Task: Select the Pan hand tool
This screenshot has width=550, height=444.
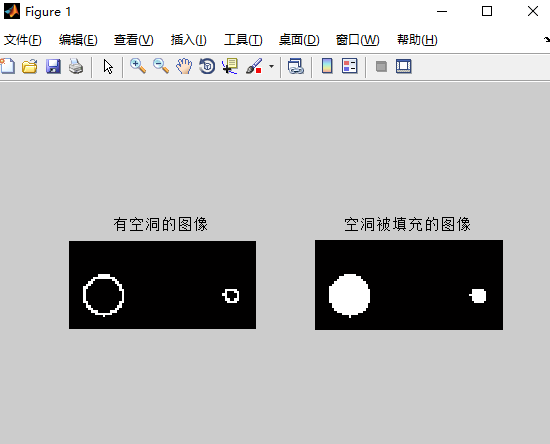Action: click(184, 66)
